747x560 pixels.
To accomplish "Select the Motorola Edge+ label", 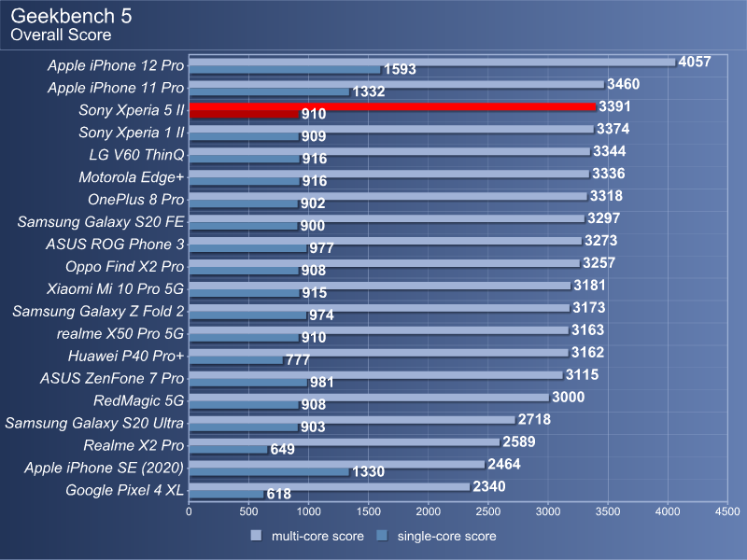I will [x=132, y=177].
